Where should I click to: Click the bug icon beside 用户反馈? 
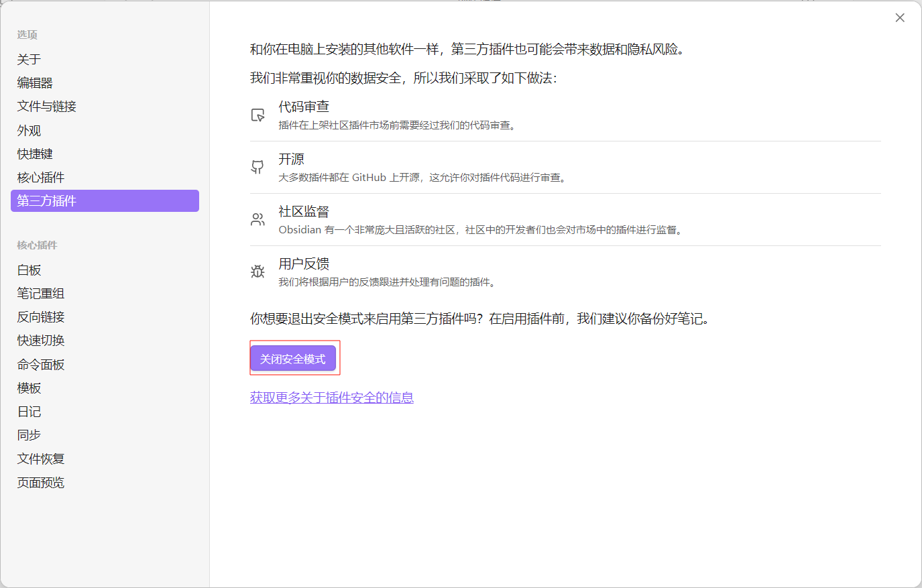(x=257, y=272)
